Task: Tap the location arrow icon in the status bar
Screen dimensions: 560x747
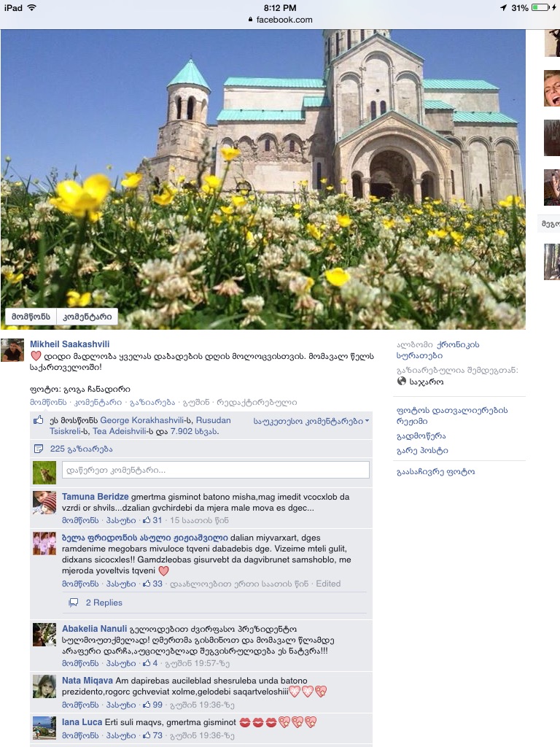Action: tap(503, 7)
